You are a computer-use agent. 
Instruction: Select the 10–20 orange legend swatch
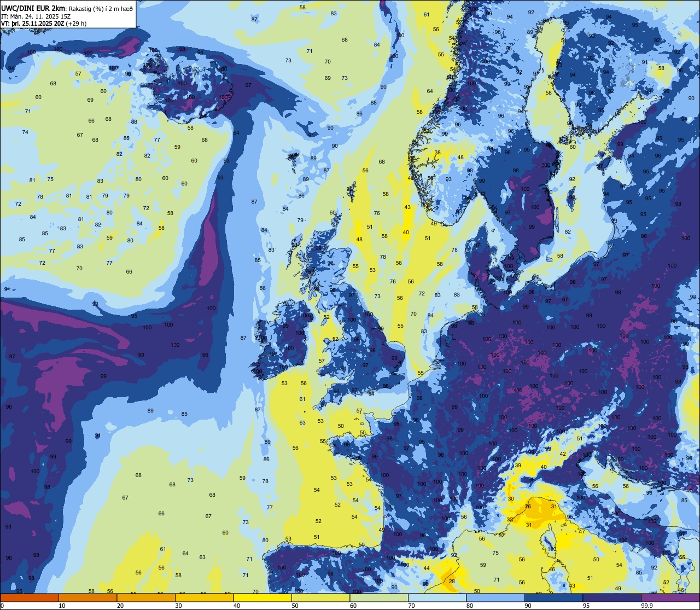coord(87,598)
